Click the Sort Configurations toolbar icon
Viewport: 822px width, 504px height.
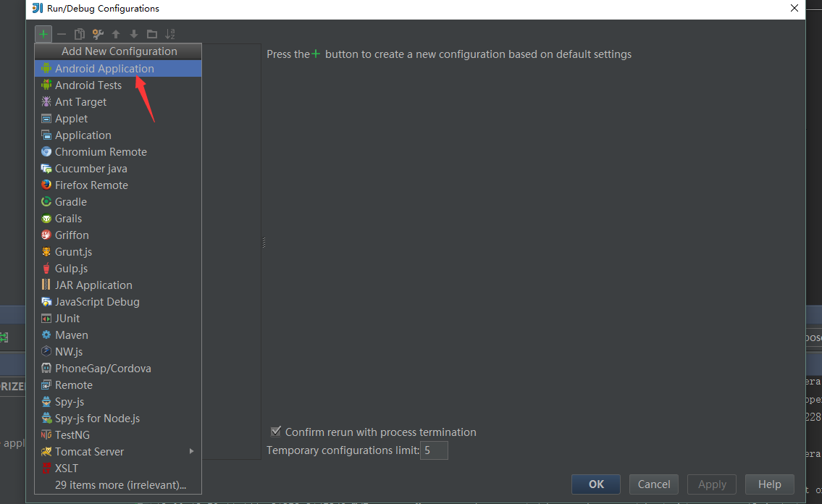click(x=170, y=34)
